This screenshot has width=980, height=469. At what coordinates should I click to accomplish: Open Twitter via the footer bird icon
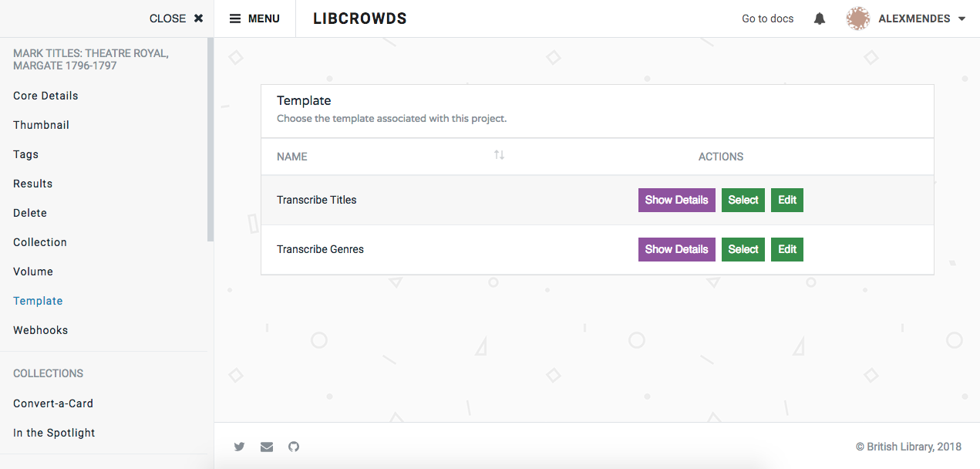tap(239, 447)
